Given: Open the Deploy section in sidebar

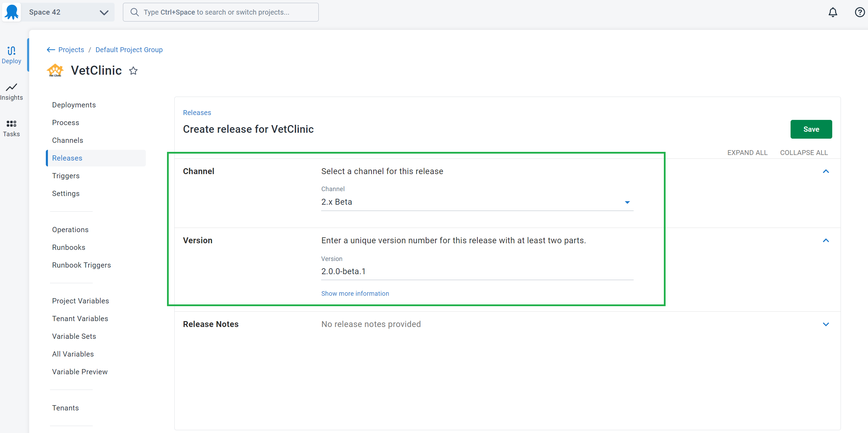Looking at the screenshot, I should point(11,55).
